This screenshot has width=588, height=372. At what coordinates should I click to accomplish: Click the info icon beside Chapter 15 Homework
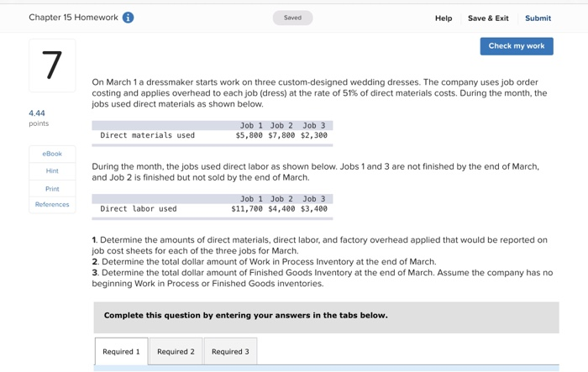pyautogui.click(x=128, y=18)
